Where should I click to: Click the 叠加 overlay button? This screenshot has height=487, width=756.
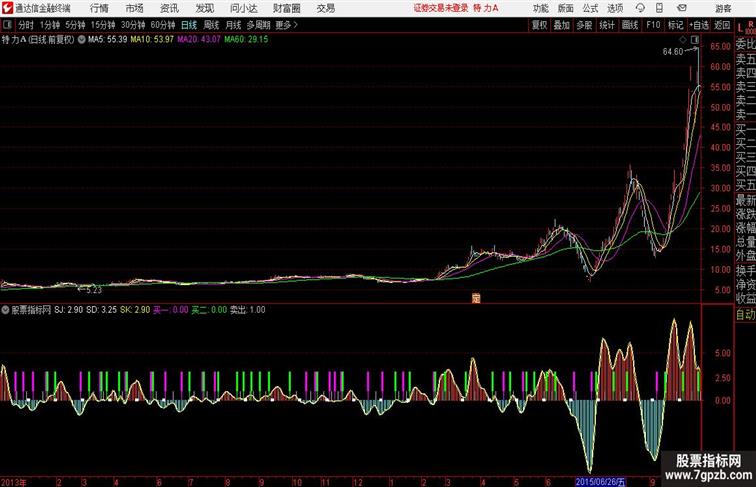point(562,25)
